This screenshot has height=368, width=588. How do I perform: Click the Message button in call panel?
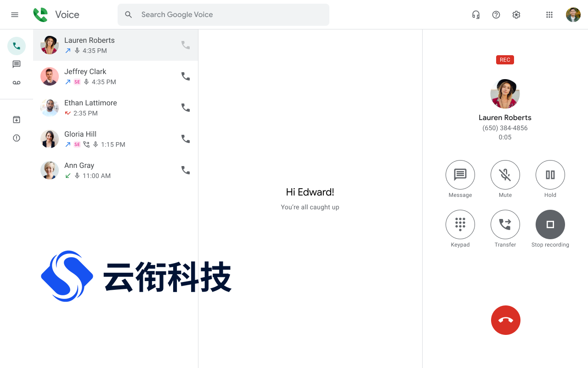pyautogui.click(x=460, y=175)
